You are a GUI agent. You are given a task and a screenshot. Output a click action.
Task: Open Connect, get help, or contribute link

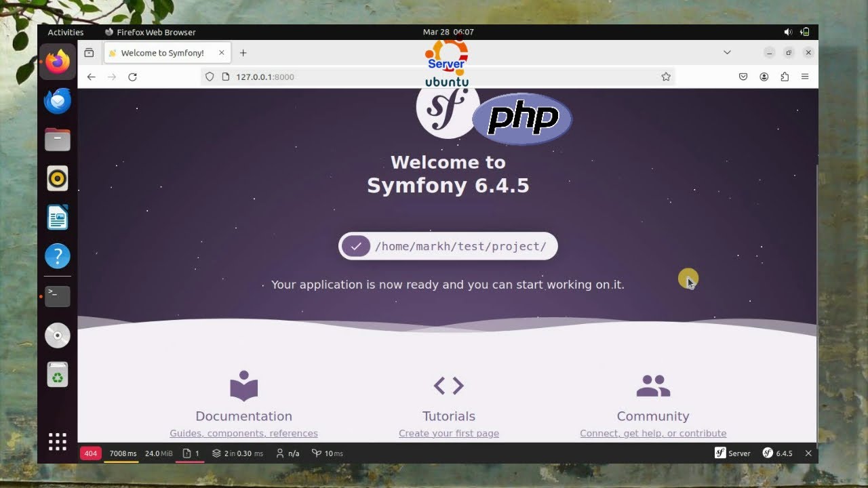coord(653,433)
